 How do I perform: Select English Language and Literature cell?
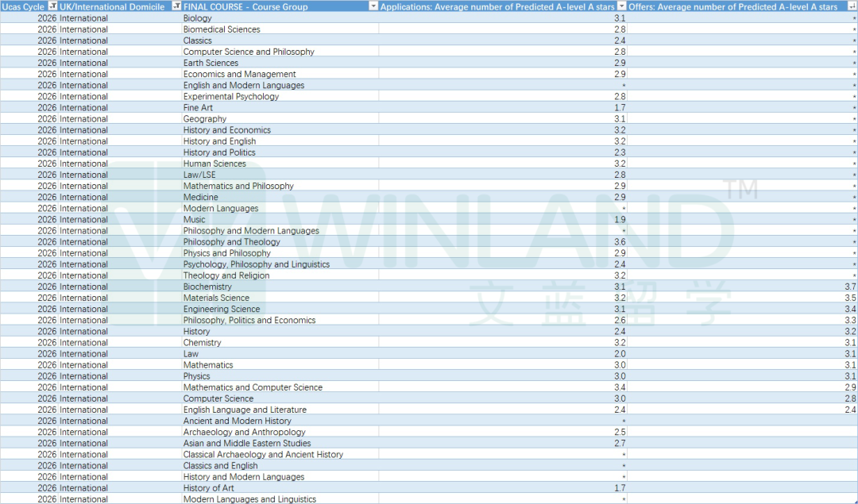click(x=280, y=410)
